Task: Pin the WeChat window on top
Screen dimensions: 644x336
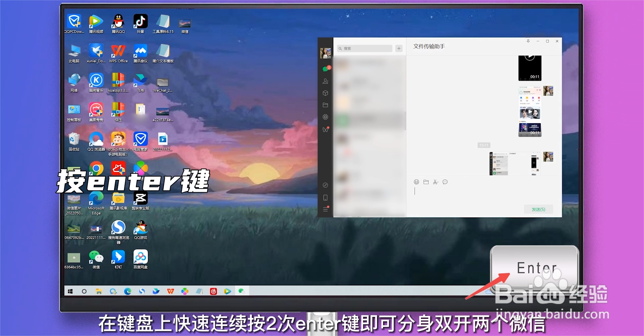Action: point(528,41)
